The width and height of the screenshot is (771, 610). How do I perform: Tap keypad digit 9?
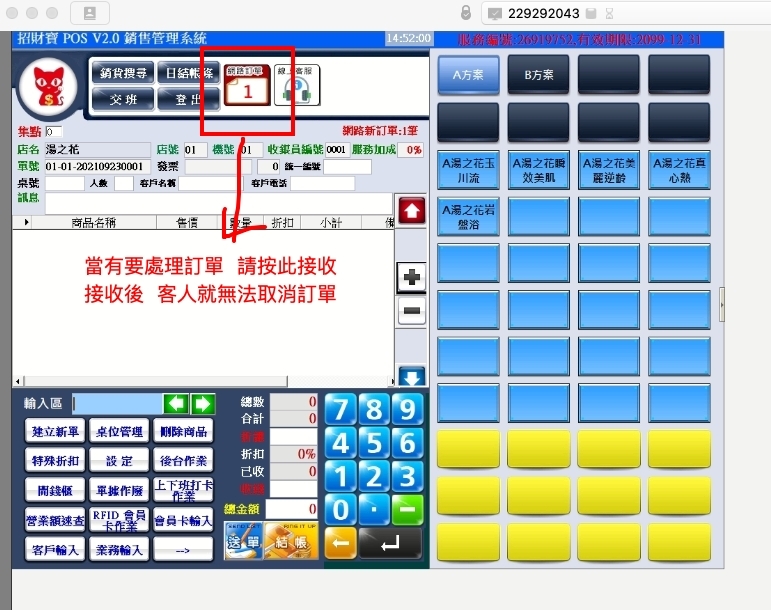pos(408,409)
